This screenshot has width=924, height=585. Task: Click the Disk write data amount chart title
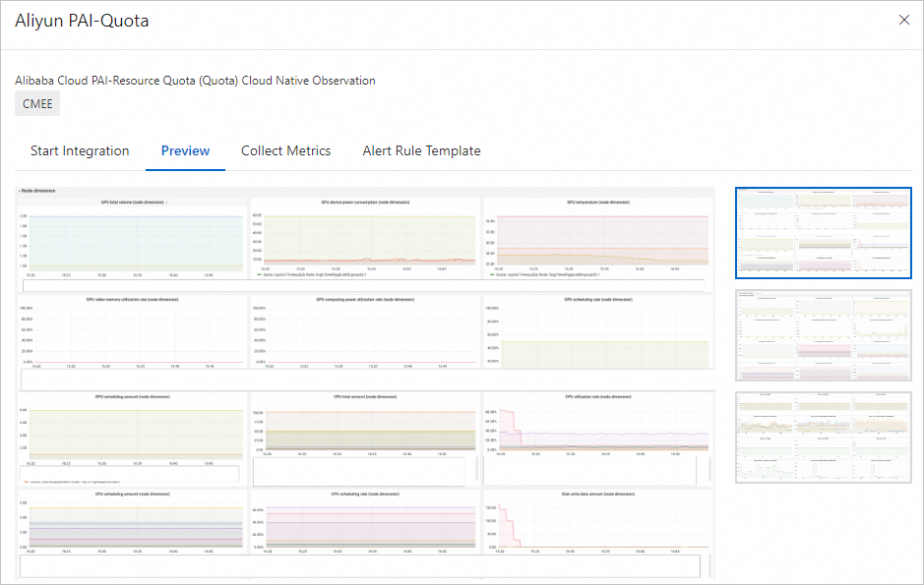pos(598,494)
